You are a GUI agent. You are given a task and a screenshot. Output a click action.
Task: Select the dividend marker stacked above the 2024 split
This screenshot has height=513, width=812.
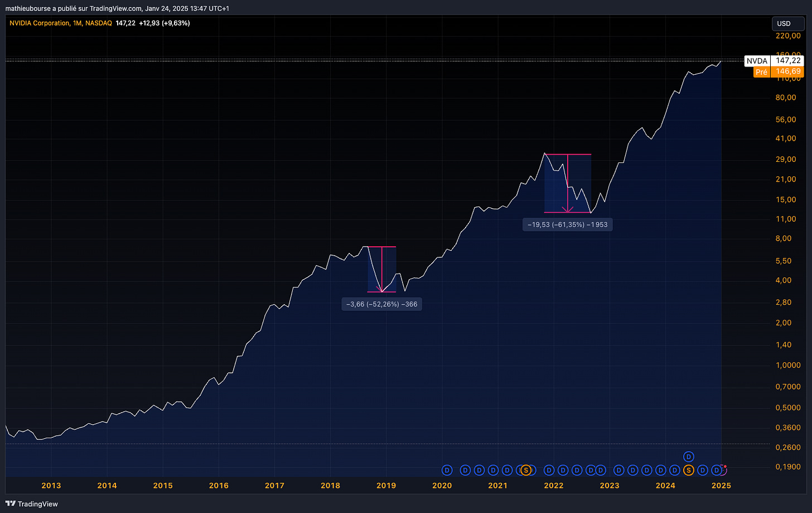[689, 457]
